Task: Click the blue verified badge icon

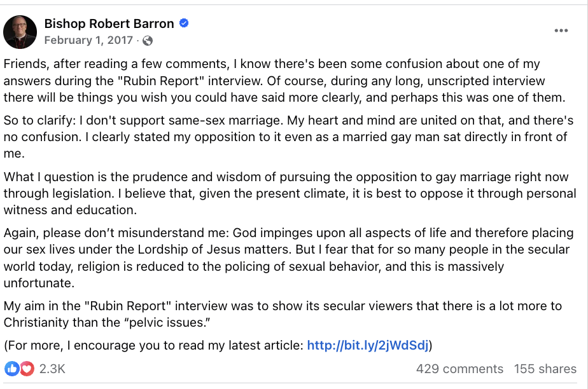Action: [183, 24]
